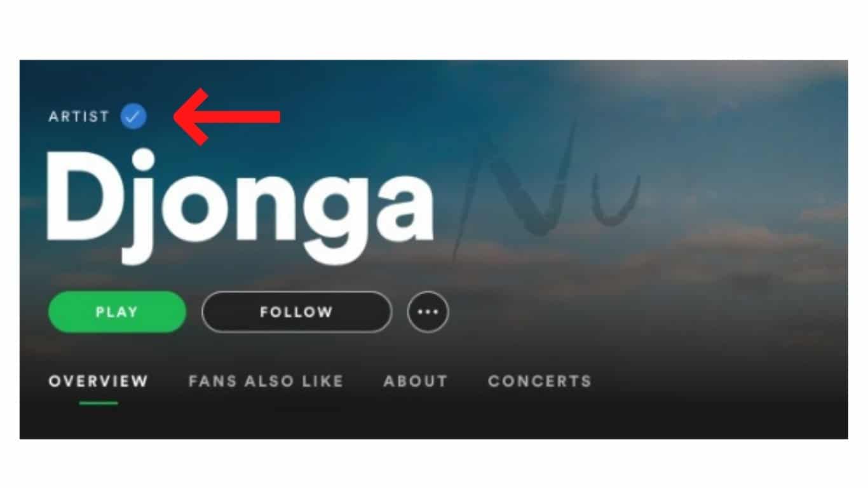Screen dimensions: 868x488
Task: Open the three-dots more options button
Action: [428, 312]
